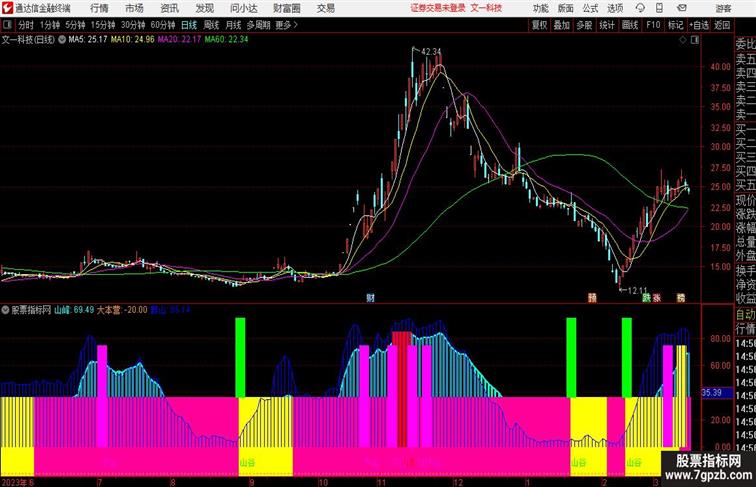Open the 市场 menu

(x=135, y=8)
